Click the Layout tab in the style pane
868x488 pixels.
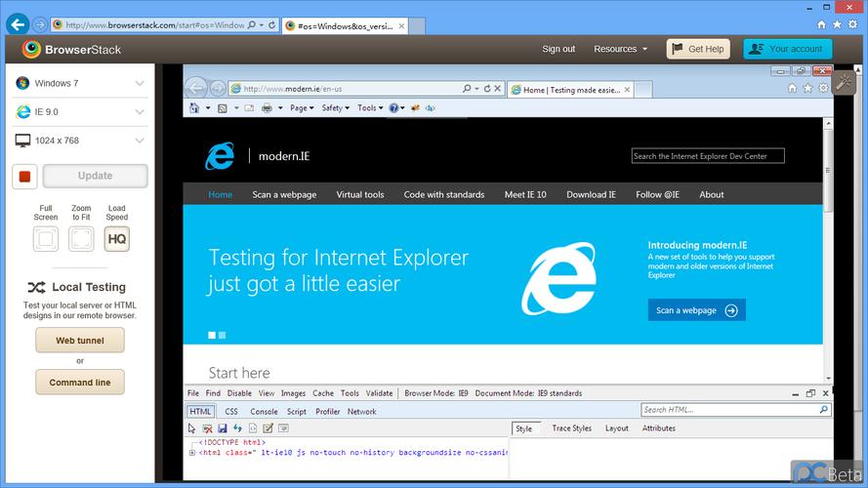(617, 428)
